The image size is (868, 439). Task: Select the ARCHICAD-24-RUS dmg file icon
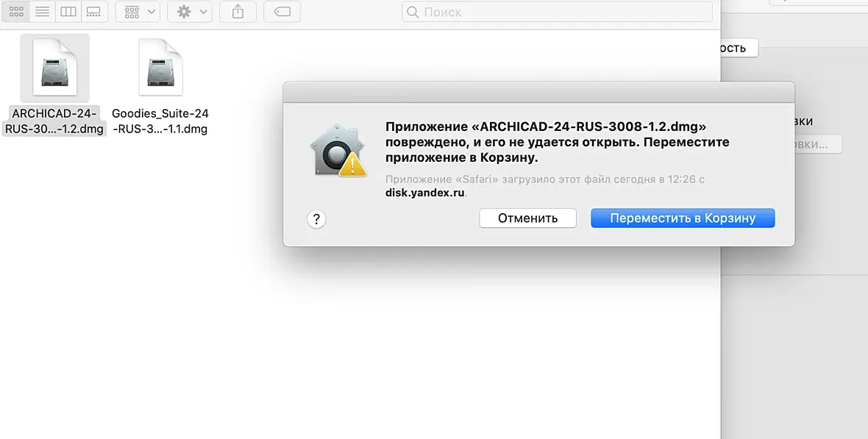click(55, 68)
